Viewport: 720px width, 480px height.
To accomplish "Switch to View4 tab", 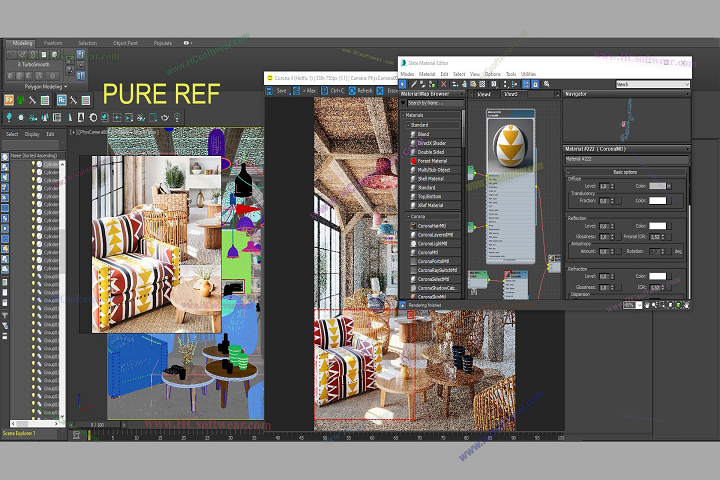I will pyautogui.click(x=486, y=94).
